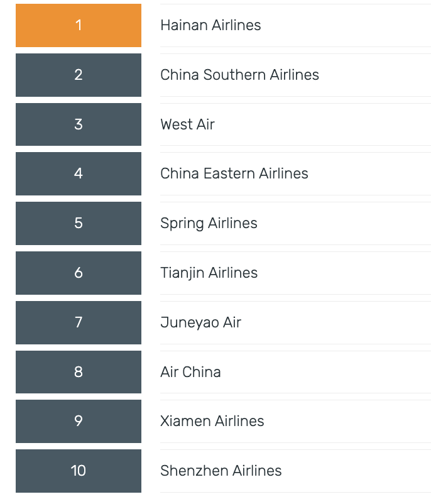Select Tianjin Airlines in the ranking
Viewport: 431px width, 504px height.
[209, 273]
